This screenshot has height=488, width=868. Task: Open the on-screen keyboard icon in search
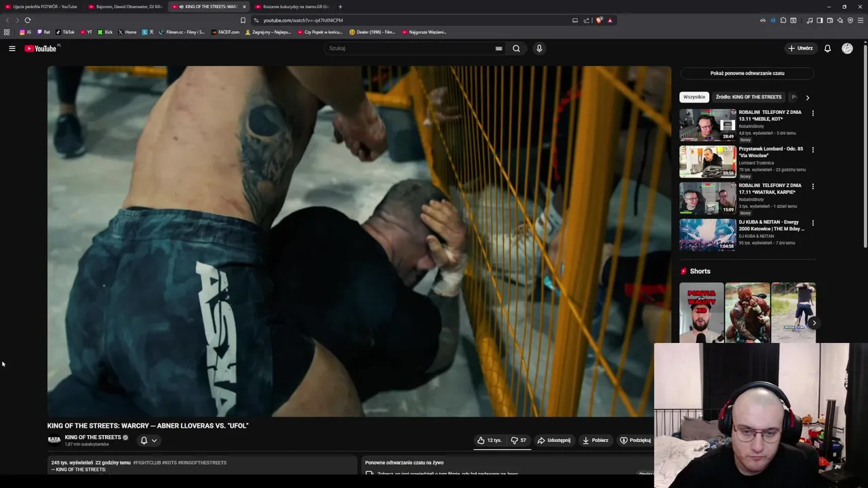pos(499,48)
